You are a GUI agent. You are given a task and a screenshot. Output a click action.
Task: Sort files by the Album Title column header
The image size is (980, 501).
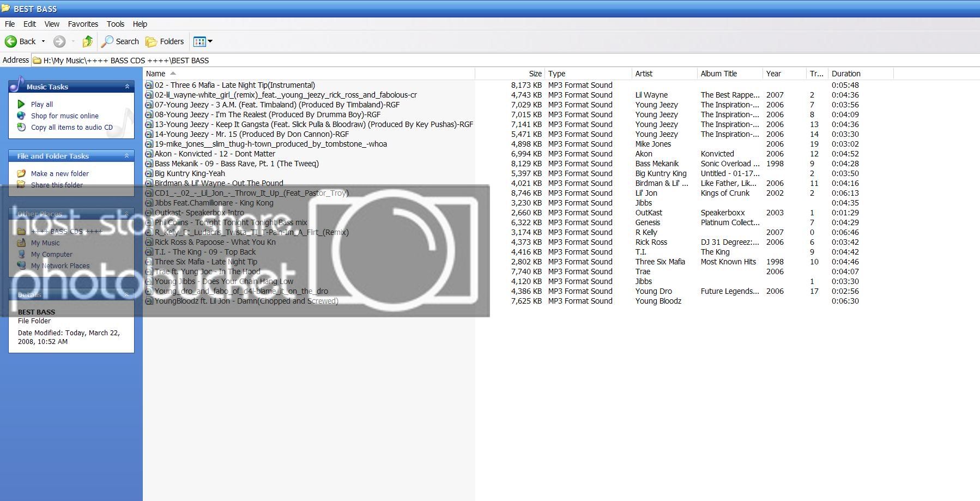coord(730,74)
